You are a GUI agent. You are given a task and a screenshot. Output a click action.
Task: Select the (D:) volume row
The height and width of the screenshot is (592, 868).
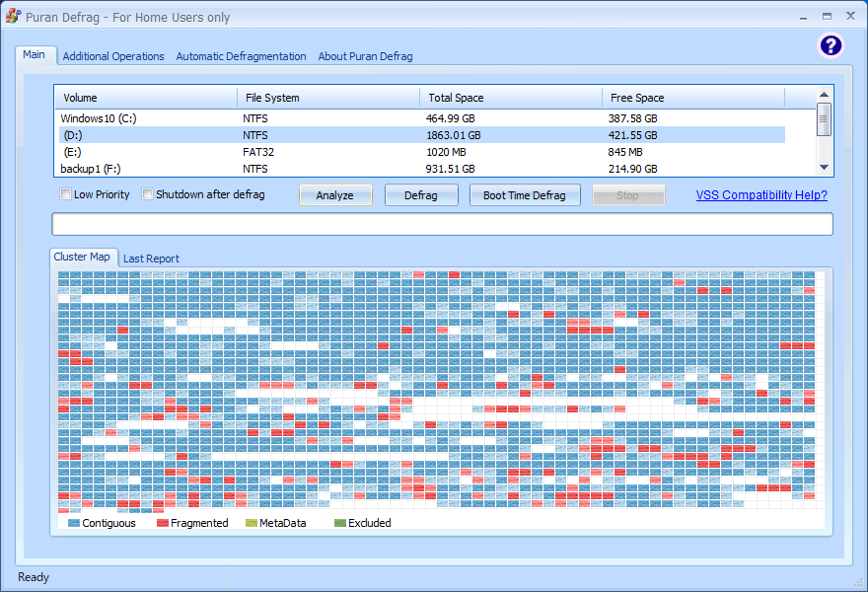pos(422,135)
